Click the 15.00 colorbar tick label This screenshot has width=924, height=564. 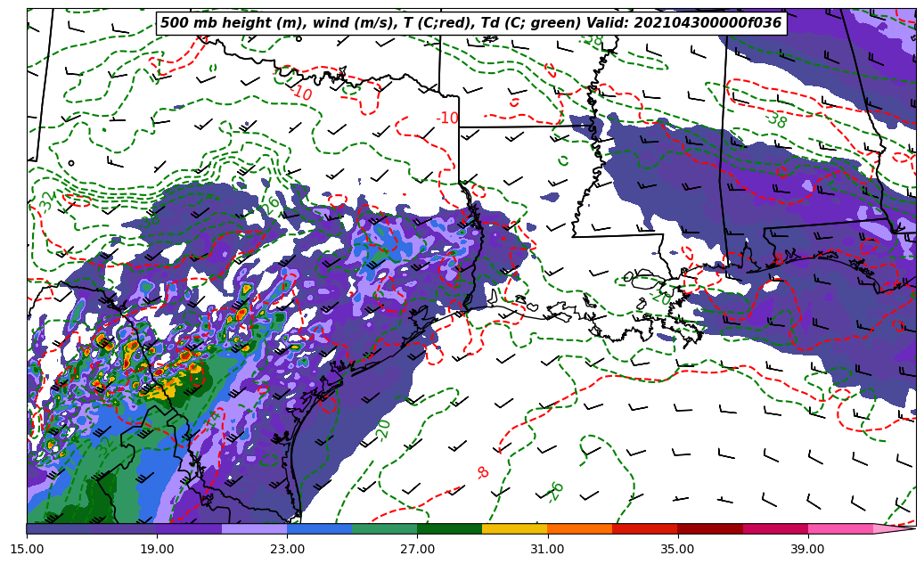coord(27,549)
